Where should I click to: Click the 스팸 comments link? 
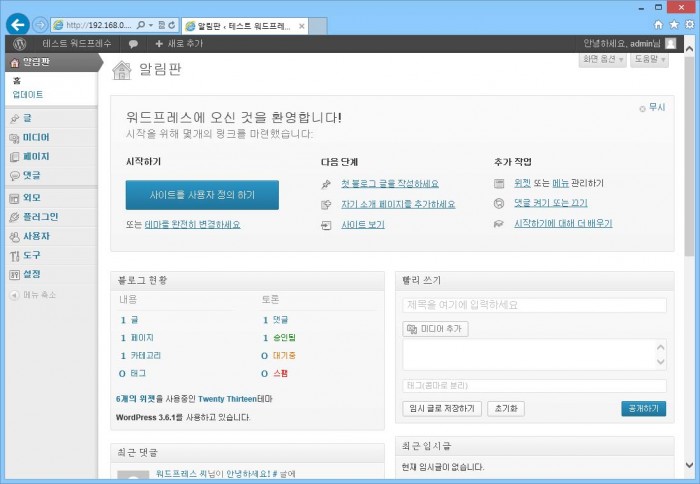click(280, 374)
